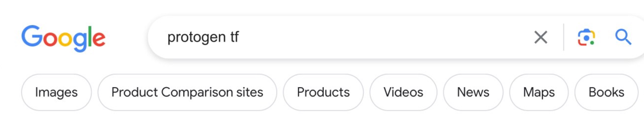Choose the Books filter chip
644x117 pixels.
606,92
